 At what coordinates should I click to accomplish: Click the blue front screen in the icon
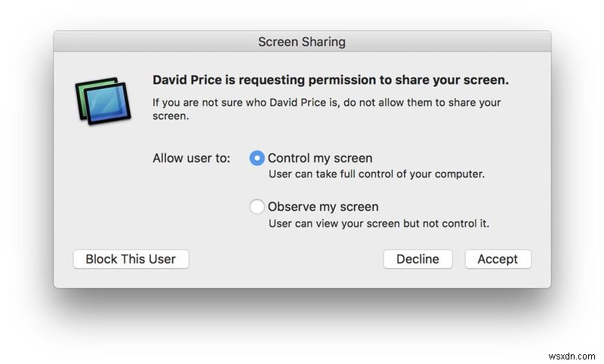(x=107, y=103)
